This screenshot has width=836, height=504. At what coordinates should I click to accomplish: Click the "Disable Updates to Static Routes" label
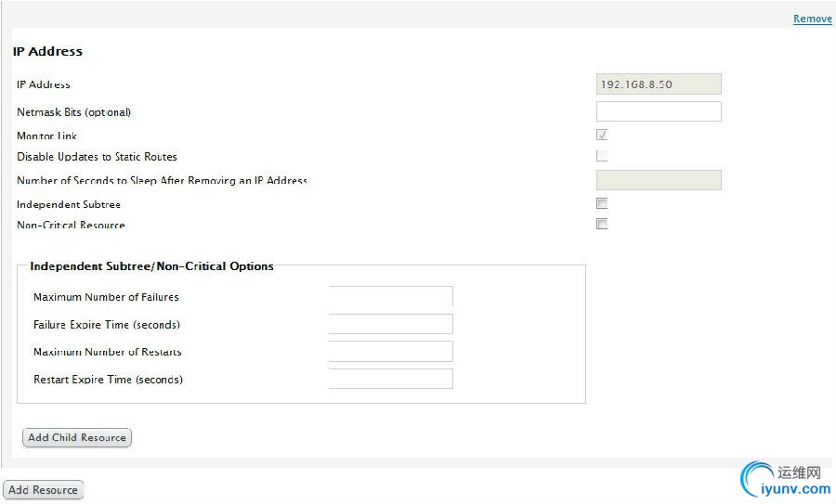[97, 157]
